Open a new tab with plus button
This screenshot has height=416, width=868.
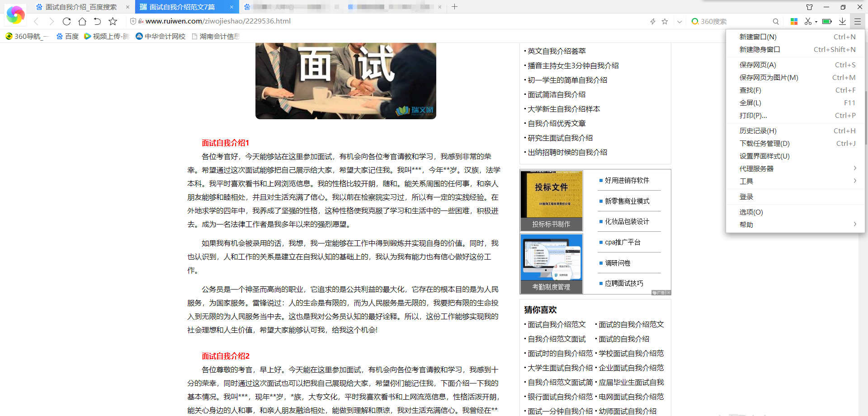[x=455, y=7]
